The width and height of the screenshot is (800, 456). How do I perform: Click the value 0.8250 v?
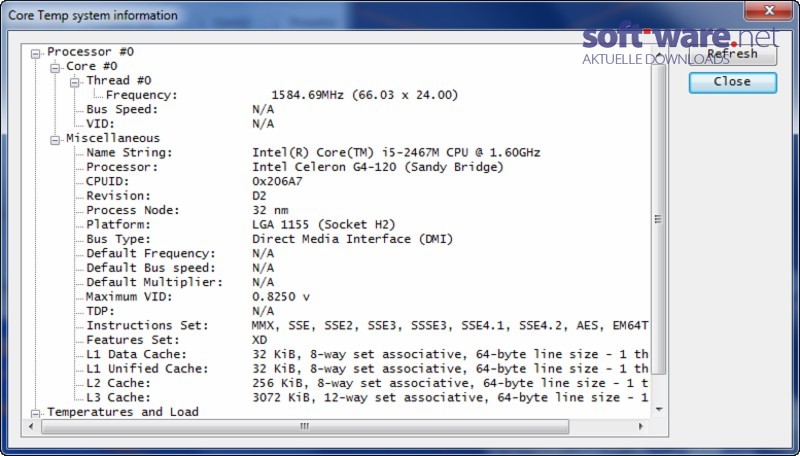[281, 296]
